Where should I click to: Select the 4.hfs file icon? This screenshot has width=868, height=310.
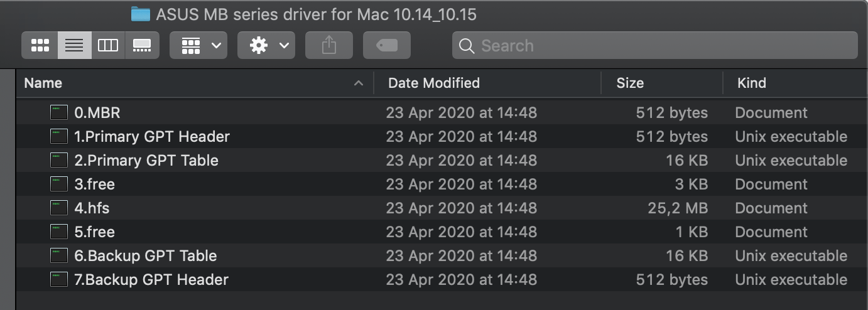tap(59, 208)
